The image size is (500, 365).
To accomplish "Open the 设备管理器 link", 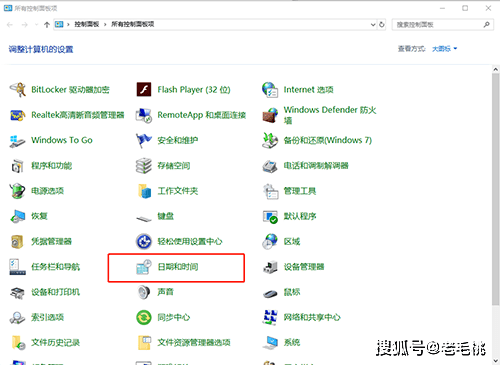I will pos(304,267).
